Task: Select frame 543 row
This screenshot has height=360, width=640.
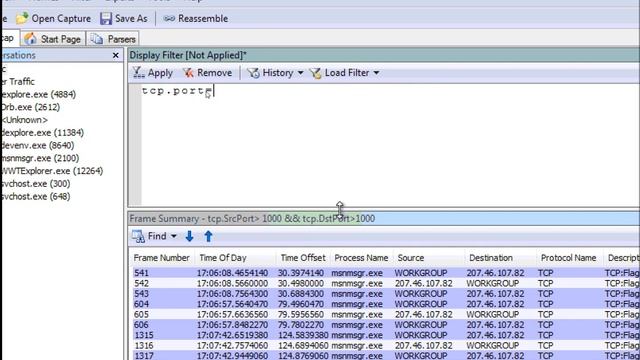Action: coord(386,293)
